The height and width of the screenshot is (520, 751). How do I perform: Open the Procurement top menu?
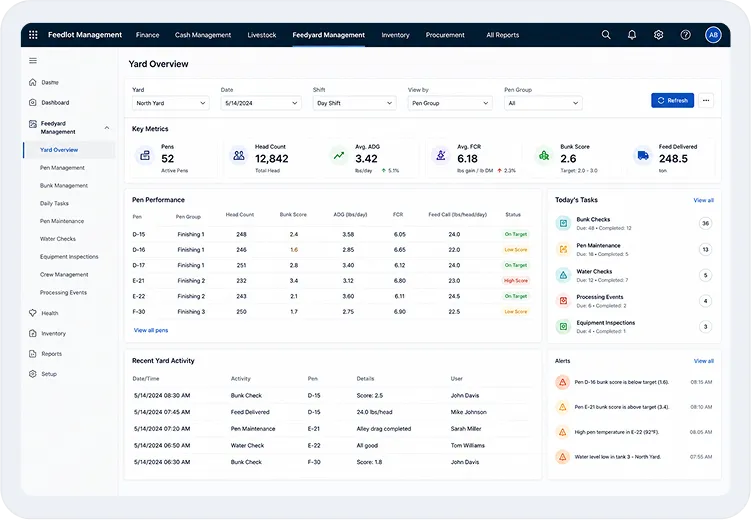coord(445,35)
